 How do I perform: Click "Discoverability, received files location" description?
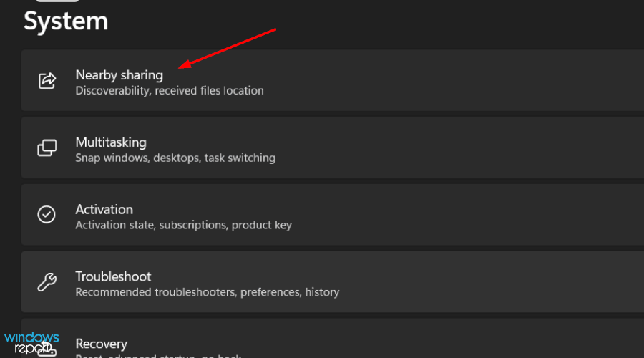tap(170, 91)
